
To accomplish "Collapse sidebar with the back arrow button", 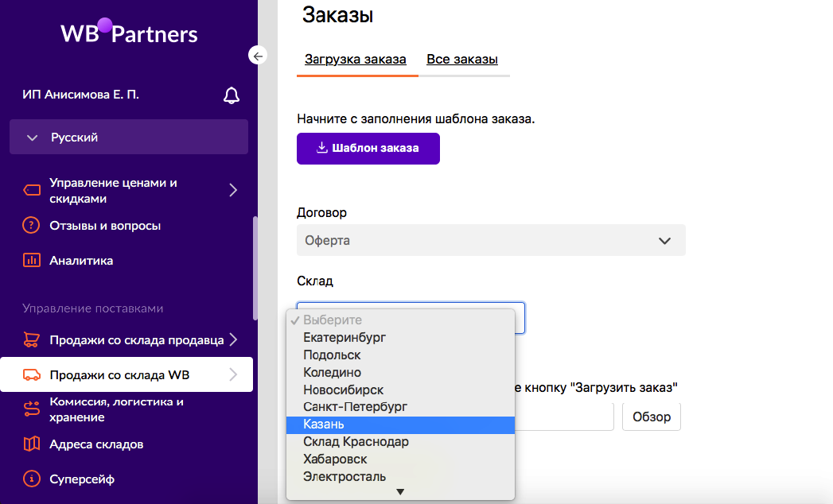I will [x=258, y=56].
